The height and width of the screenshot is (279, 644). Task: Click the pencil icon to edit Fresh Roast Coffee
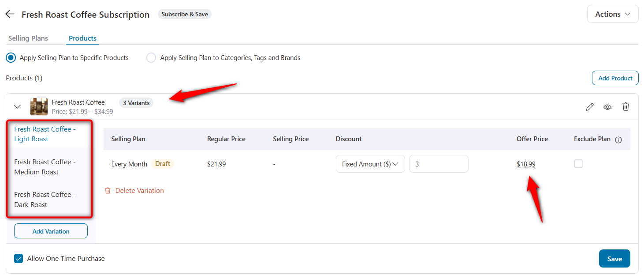pyautogui.click(x=590, y=106)
